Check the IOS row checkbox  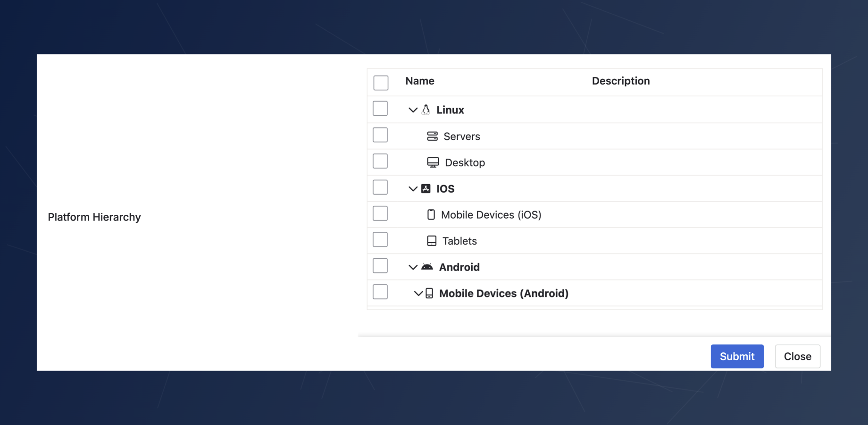(380, 187)
